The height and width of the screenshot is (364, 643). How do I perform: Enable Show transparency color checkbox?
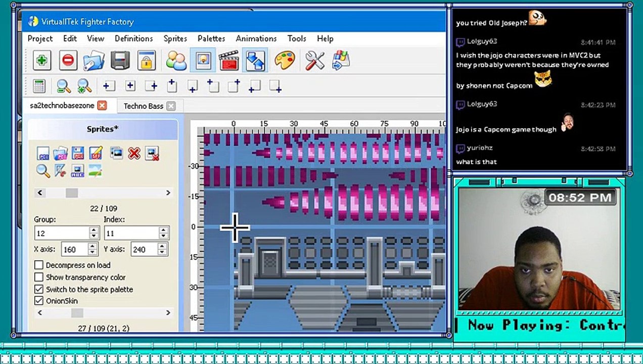coord(38,277)
